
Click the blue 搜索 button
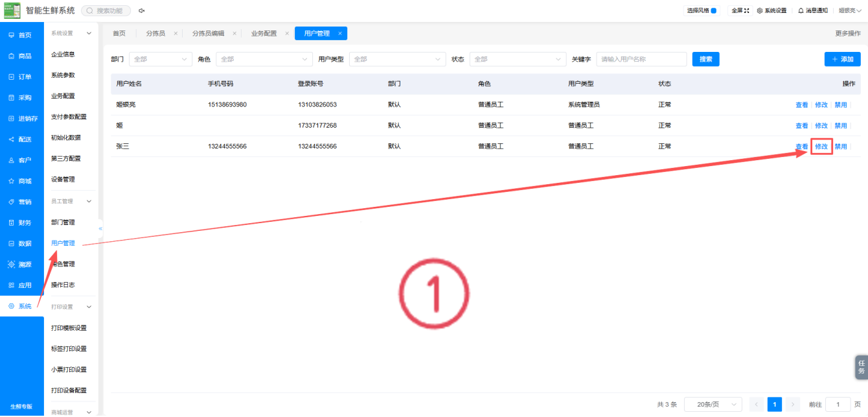coord(706,59)
